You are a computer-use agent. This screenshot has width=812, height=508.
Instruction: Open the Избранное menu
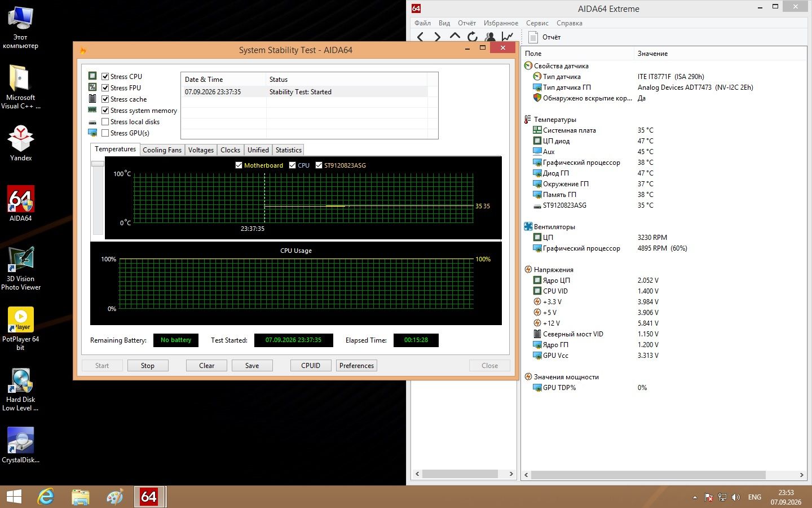(501, 23)
